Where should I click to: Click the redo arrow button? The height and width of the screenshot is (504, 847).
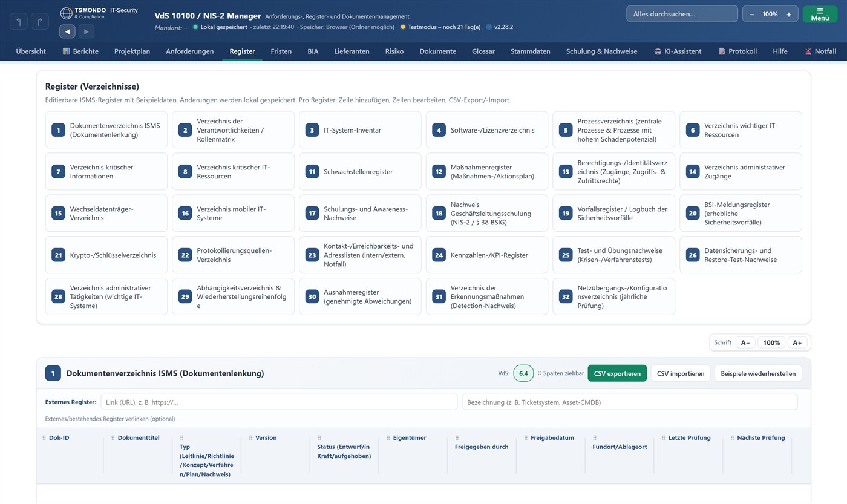[x=40, y=22]
